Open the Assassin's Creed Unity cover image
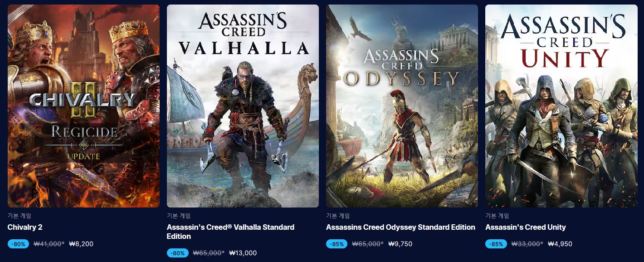The height and width of the screenshot is (262, 644). [x=561, y=106]
